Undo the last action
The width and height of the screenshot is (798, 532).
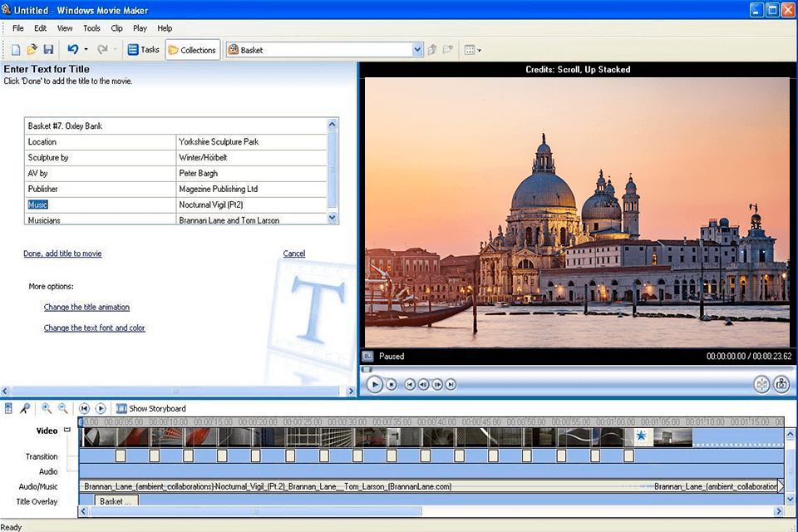pyautogui.click(x=73, y=49)
